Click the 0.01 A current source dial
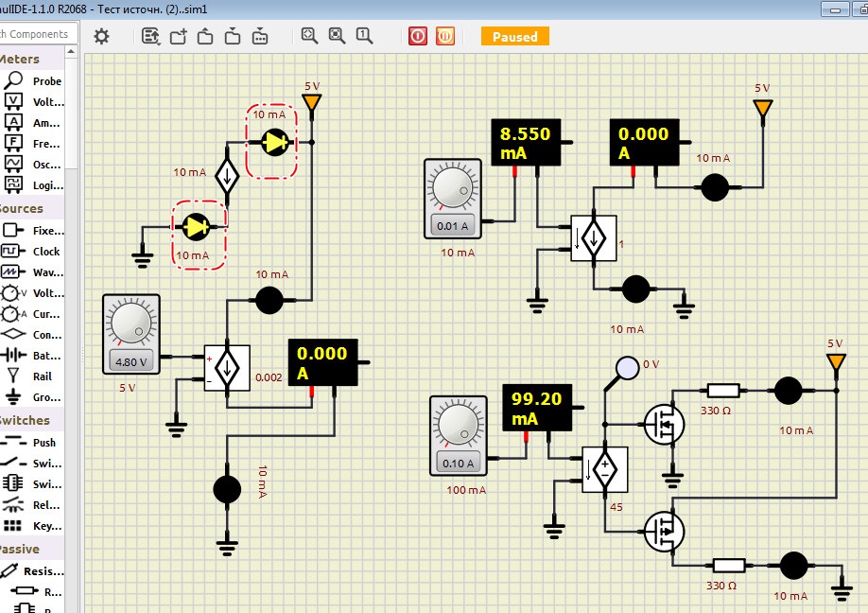This screenshot has height=613, width=868. coord(452,188)
